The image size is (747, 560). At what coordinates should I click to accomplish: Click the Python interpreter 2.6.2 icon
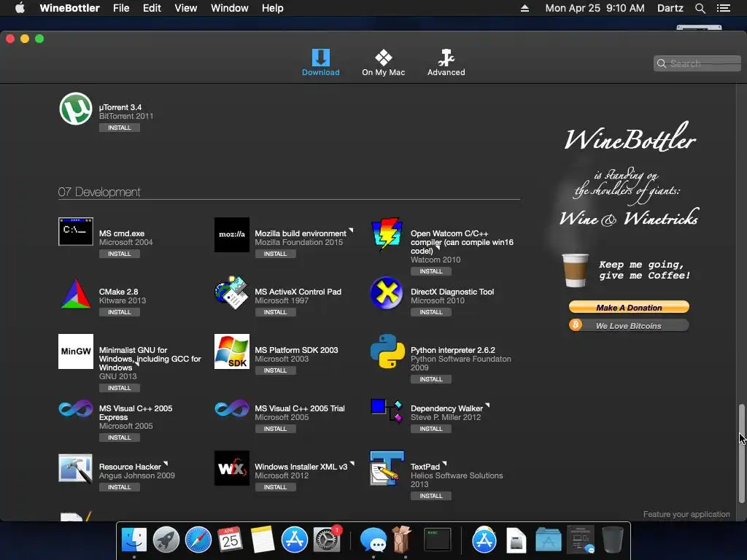click(x=387, y=351)
